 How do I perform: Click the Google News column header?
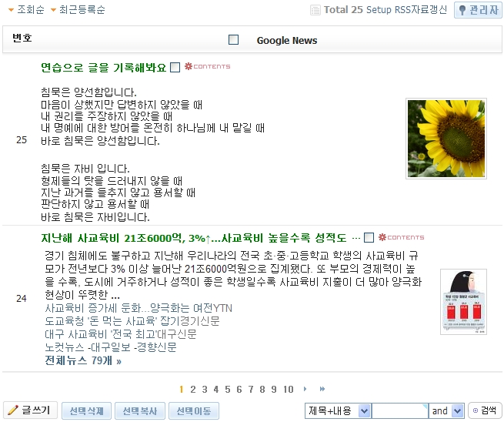[287, 40]
